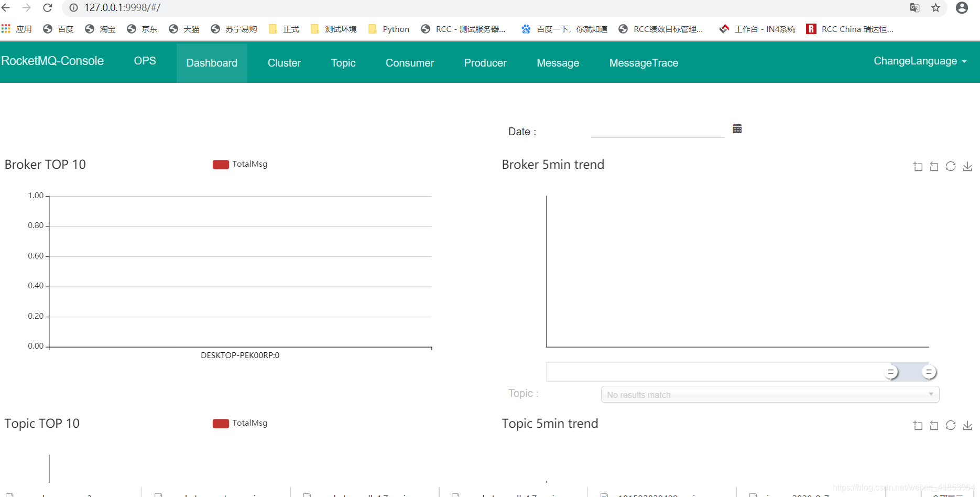Open the 天猫 bookmark
Viewport: 980px width, 497px height.
point(184,29)
